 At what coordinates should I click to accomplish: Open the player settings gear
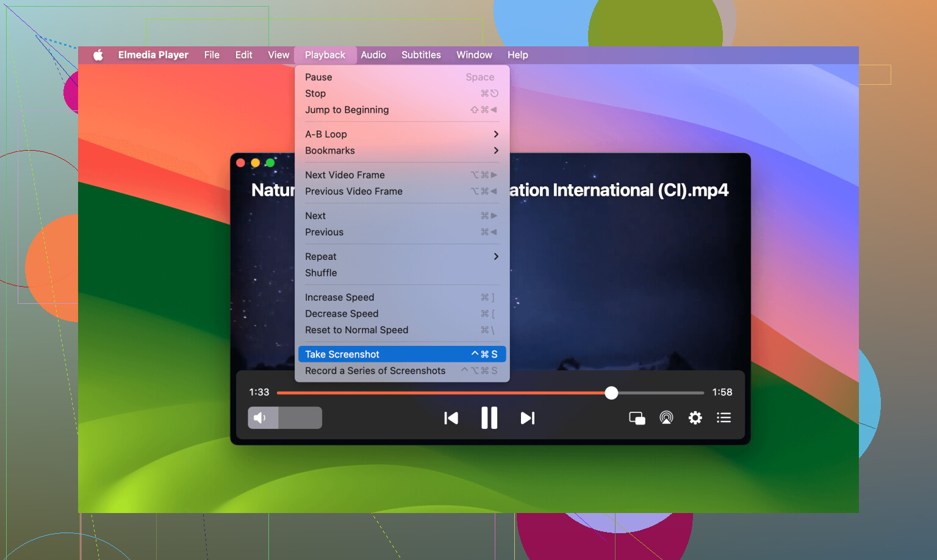[695, 418]
